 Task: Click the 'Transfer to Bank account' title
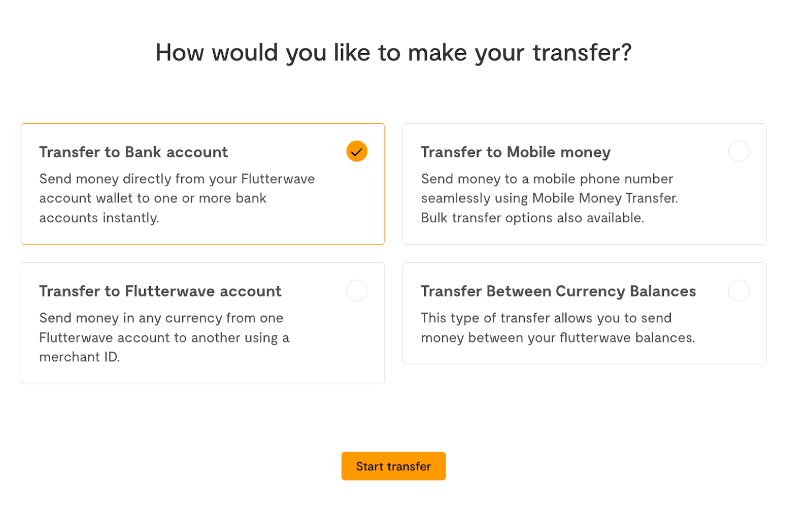coord(133,152)
